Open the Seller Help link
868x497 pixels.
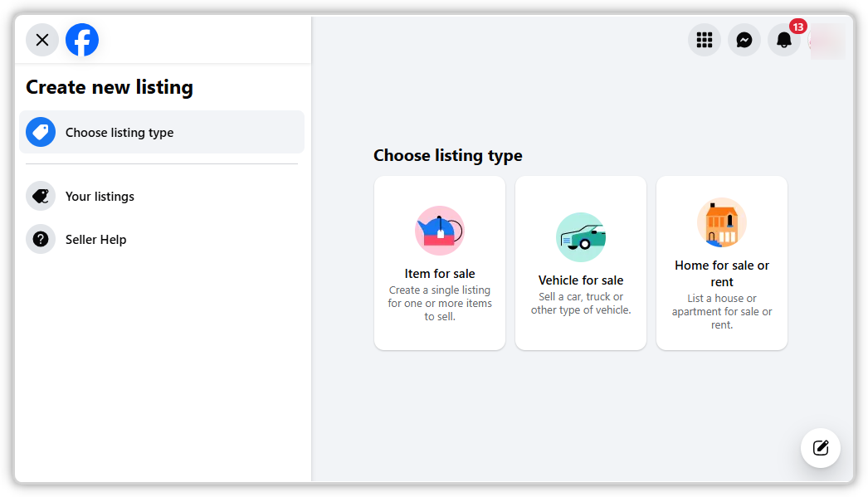[96, 240]
